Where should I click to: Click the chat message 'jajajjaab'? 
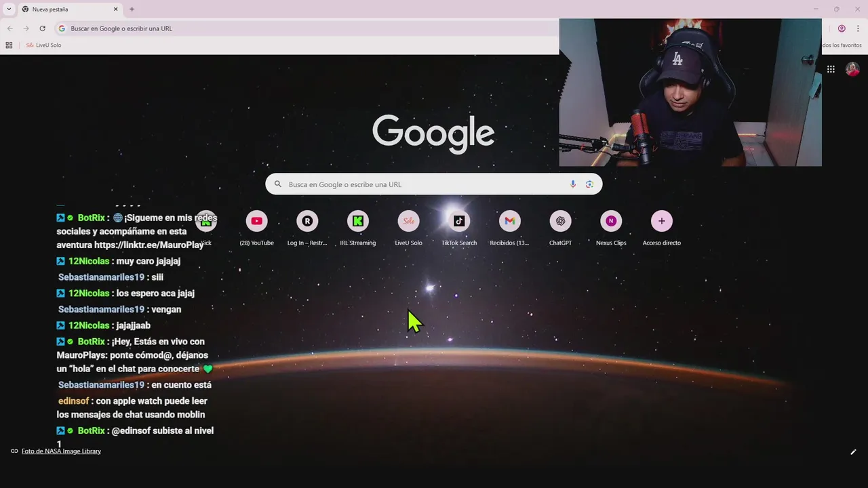134,325
